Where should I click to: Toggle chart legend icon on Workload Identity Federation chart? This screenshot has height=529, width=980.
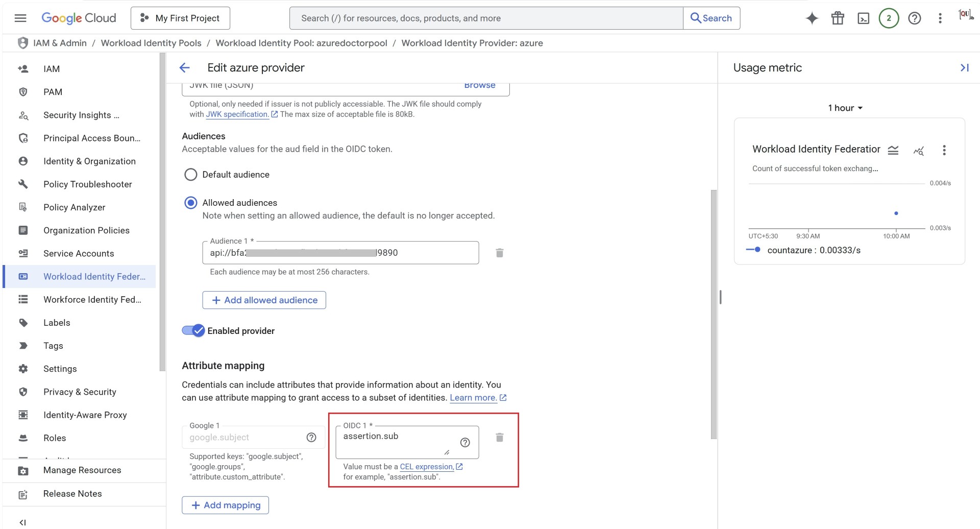(893, 150)
